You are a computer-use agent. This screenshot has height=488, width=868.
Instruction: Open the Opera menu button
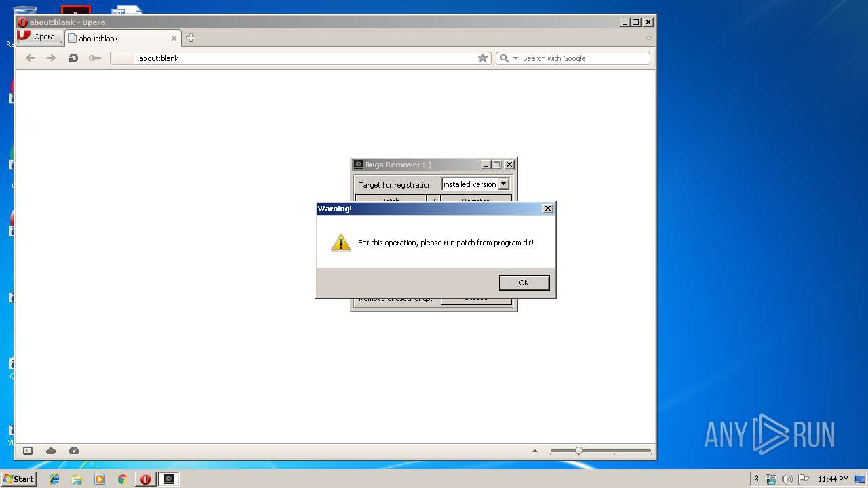click(39, 37)
